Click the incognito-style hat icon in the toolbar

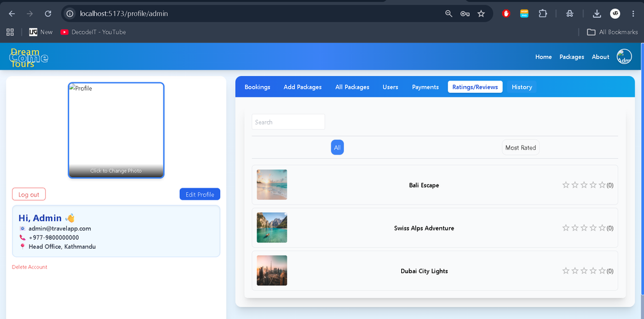coord(569,14)
